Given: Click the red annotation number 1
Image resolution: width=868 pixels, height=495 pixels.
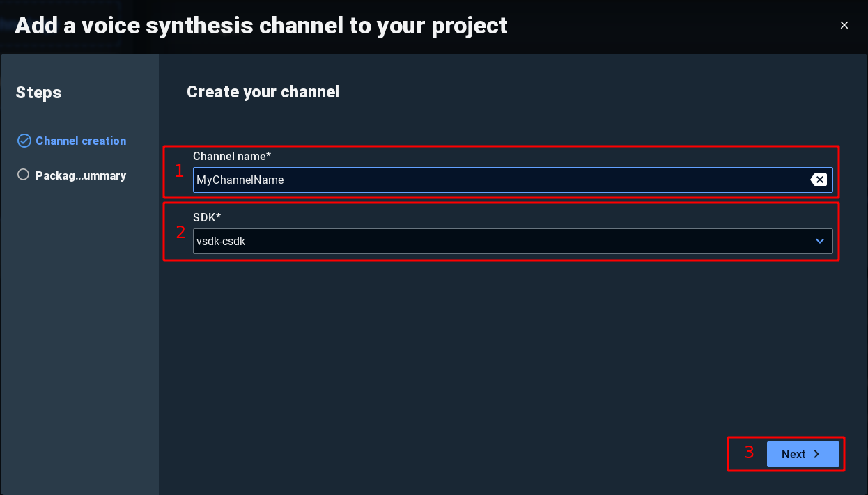Looking at the screenshot, I should (x=179, y=171).
